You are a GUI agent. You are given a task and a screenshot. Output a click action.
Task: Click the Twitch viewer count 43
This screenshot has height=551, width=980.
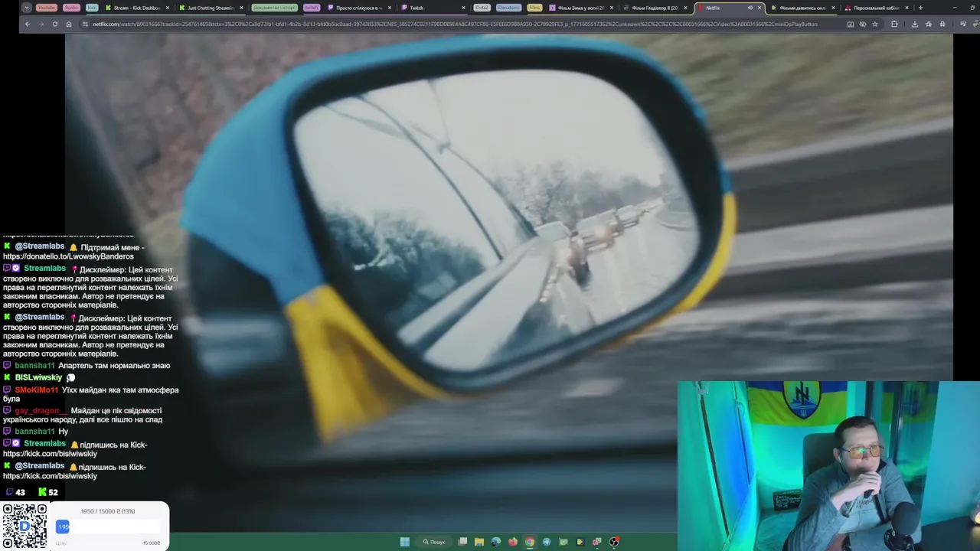[x=15, y=492]
